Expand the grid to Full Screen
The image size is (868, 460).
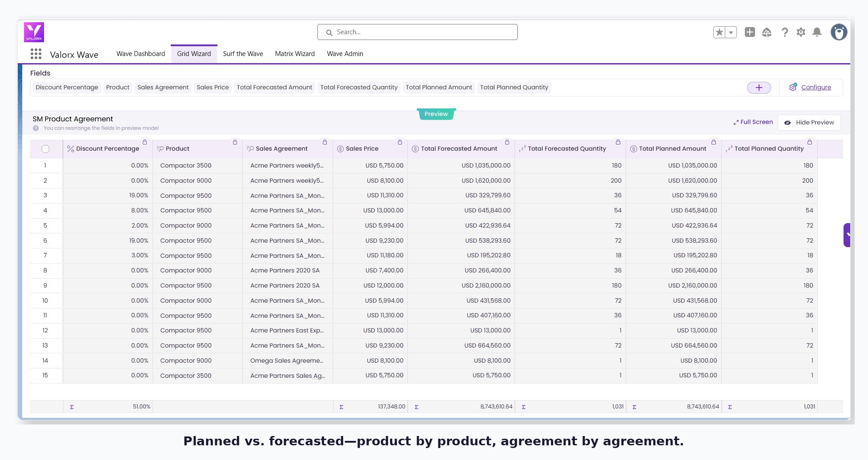753,122
